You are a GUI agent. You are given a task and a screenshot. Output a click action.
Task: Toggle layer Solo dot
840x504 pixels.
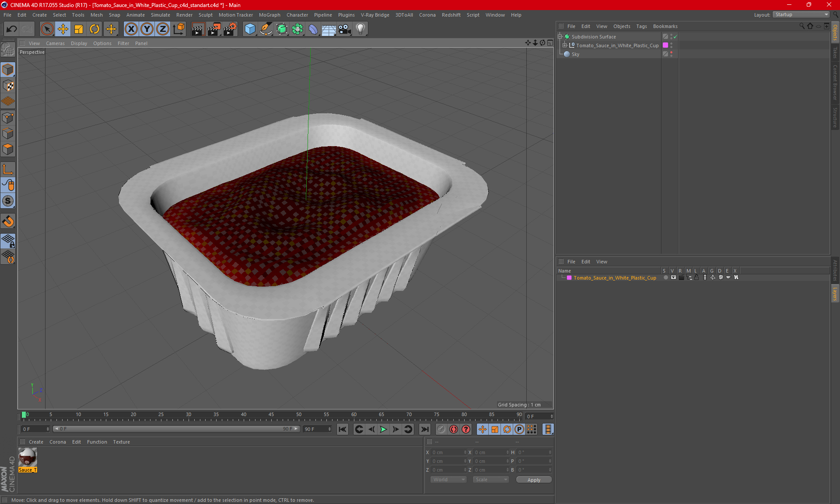pyautogui.click(x=665, y=277)
